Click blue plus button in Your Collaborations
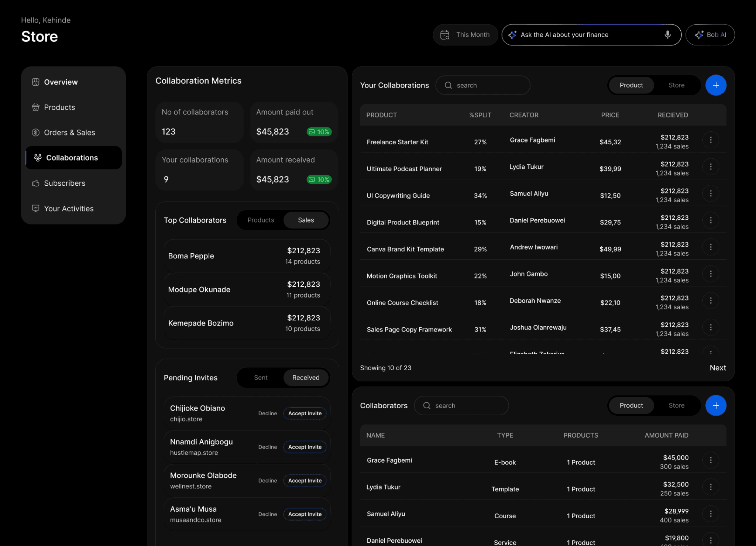756x546 pixels. [x=715, y=85]
